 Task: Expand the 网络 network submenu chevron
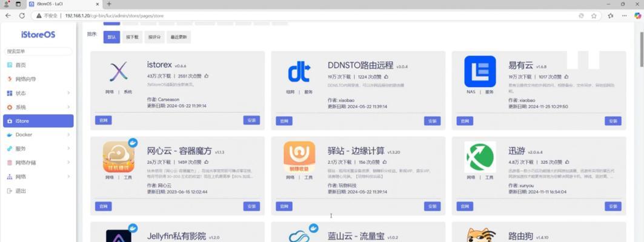point(68,177)
